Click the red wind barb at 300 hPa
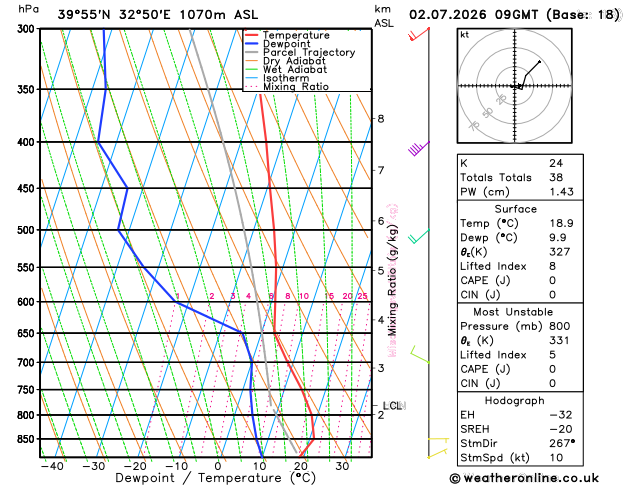This screenshot has width=629, height=486. coord(419,34)
